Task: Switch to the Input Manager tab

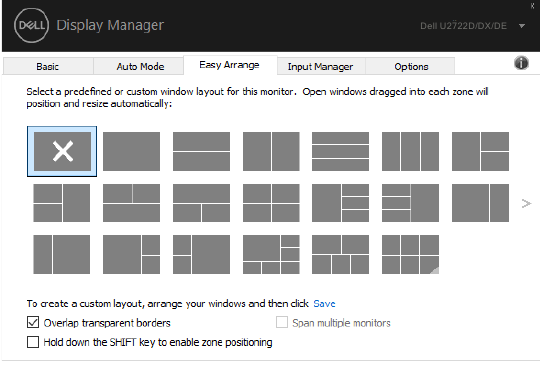Action: click(320, 66)
